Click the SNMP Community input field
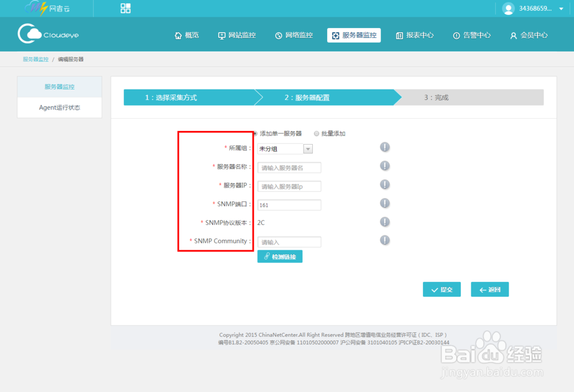 [289, 242]
